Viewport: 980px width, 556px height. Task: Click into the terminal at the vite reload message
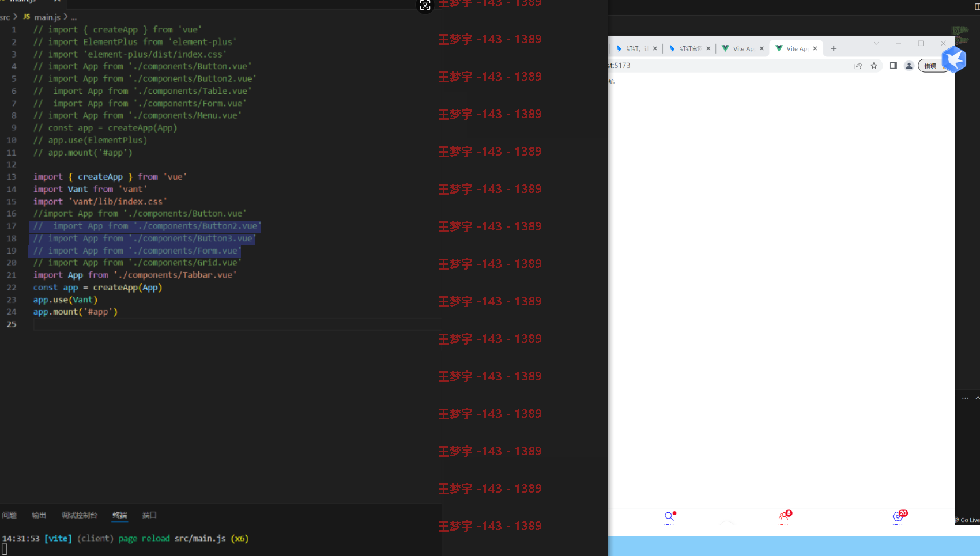[126, 539]
